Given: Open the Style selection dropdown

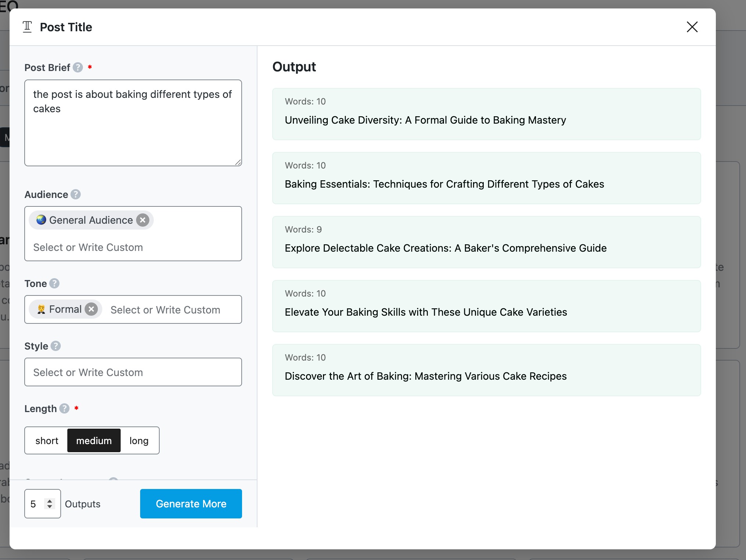Looking at the screenshot, I should point(133,372).
